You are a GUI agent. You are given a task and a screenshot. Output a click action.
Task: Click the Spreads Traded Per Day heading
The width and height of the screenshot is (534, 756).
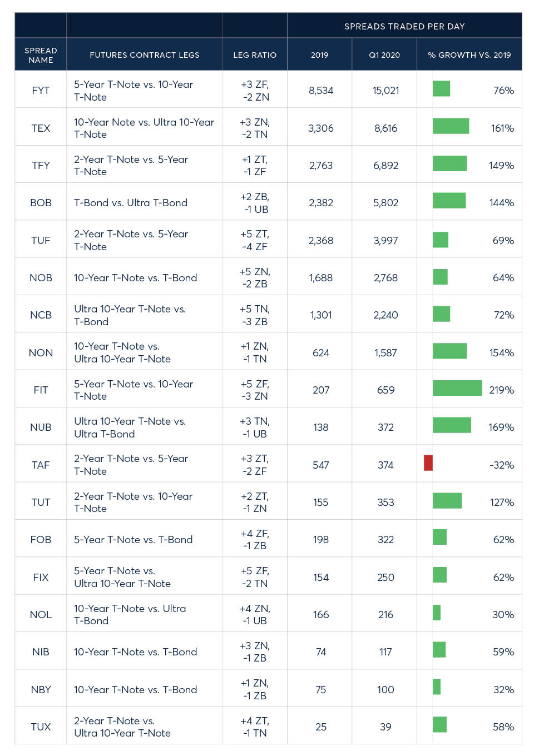click(x=404, y=26)
